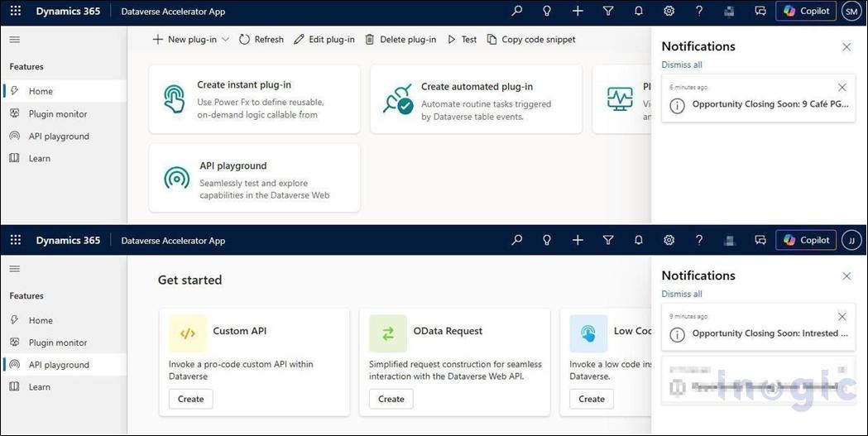Click API playground card radar icon
The height and width of the screenshot is (436, 868).
176,178
